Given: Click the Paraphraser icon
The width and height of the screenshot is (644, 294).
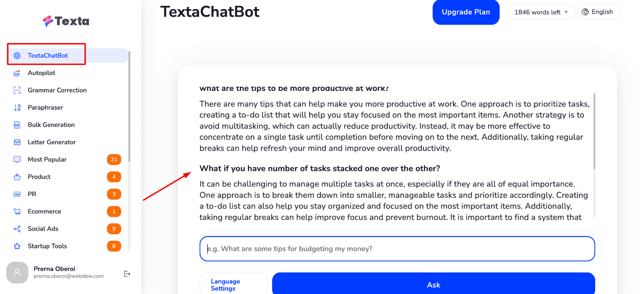Looking at the screenshot, I should tap(17, 107).
